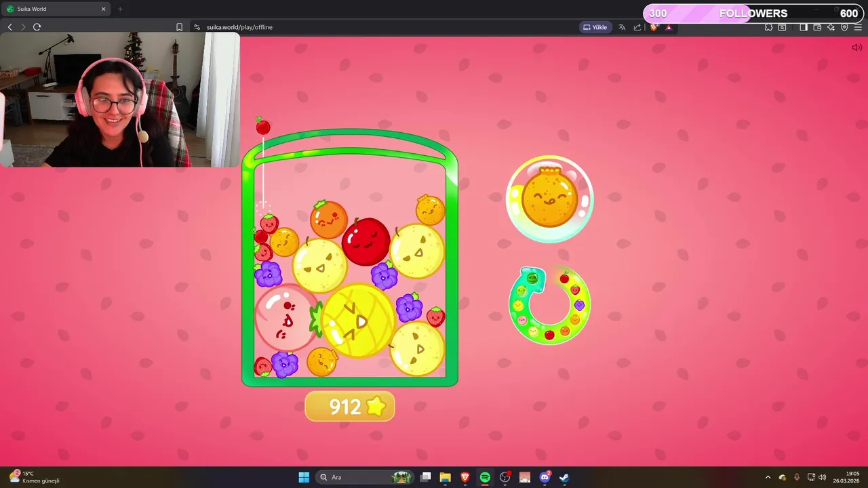Open the Windows Start menu

point(304,477)
